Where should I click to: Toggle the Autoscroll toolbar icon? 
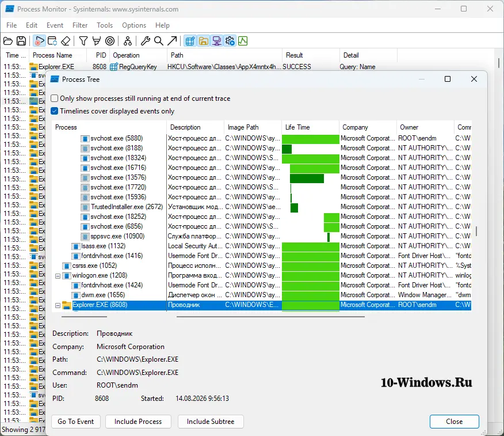pyautogui.click(x=52, y=41)
